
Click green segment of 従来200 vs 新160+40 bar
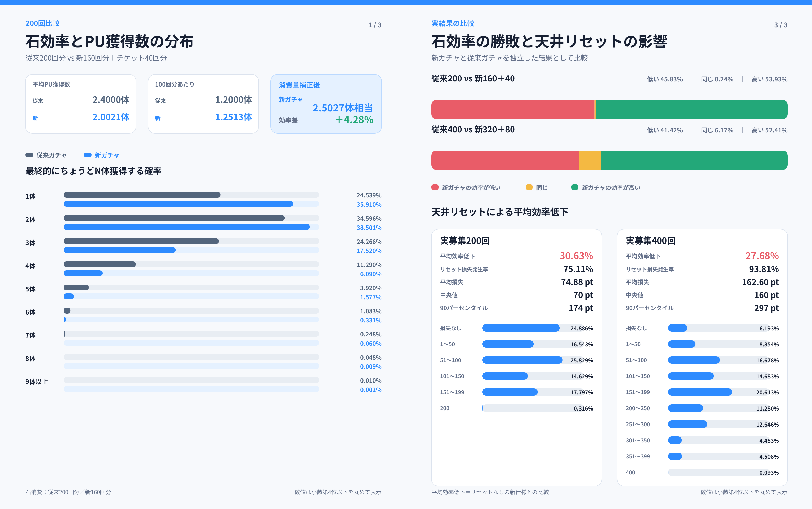click(691, 109)
